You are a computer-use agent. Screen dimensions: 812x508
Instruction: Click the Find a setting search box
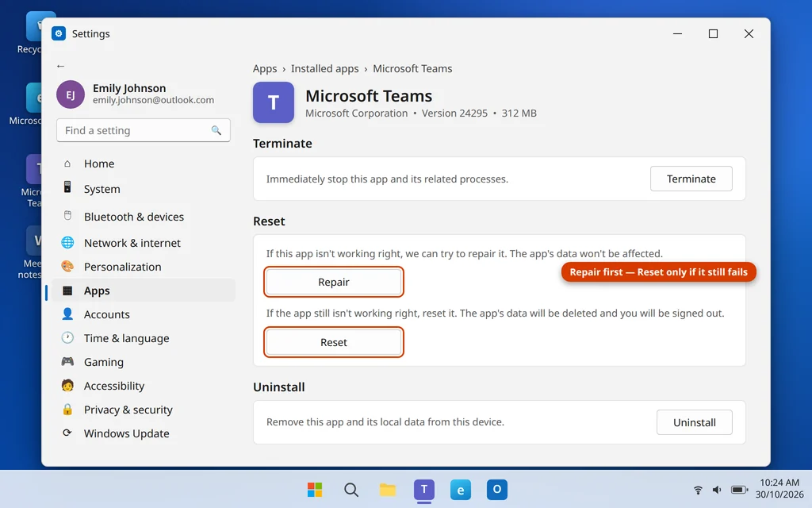point(143,131)
